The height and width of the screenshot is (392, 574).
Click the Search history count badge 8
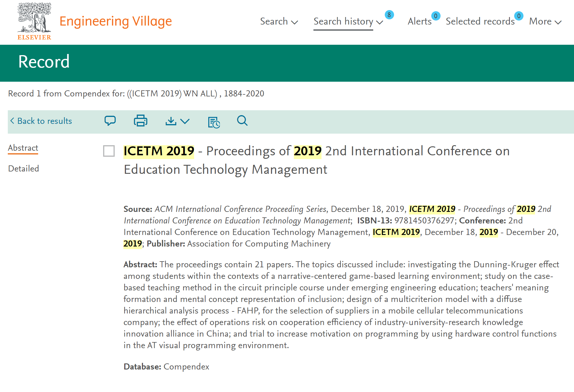(x=389, y=15)
